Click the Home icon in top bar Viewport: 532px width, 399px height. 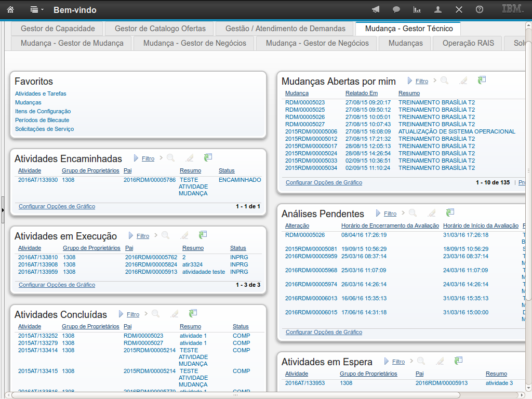click(x=10, y=10)
